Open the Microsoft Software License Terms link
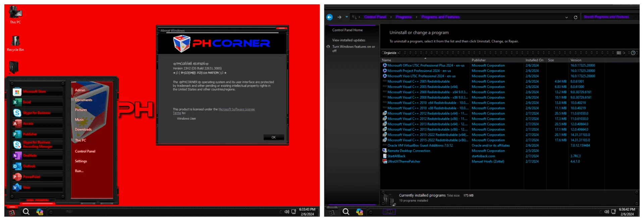 click(x=236, y=109)
